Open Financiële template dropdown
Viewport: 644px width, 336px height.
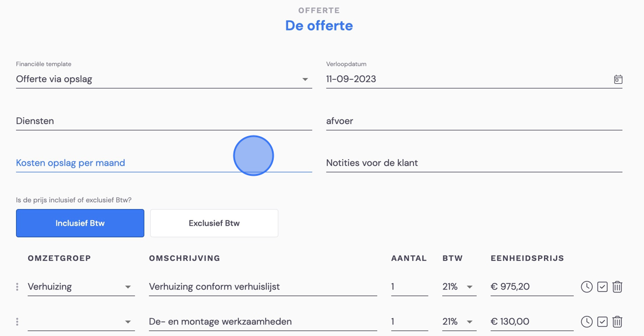pyautogui.click(x=164, y=79)
